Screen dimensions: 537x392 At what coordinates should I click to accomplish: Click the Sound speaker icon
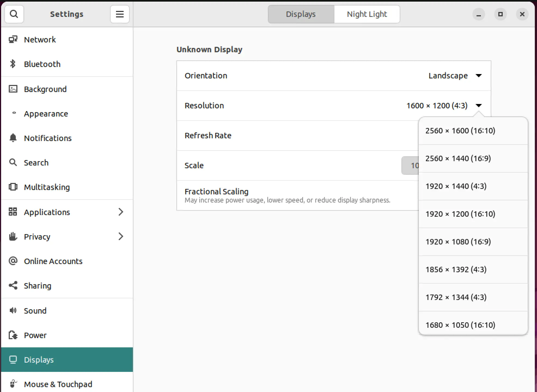tap(13, 310)
